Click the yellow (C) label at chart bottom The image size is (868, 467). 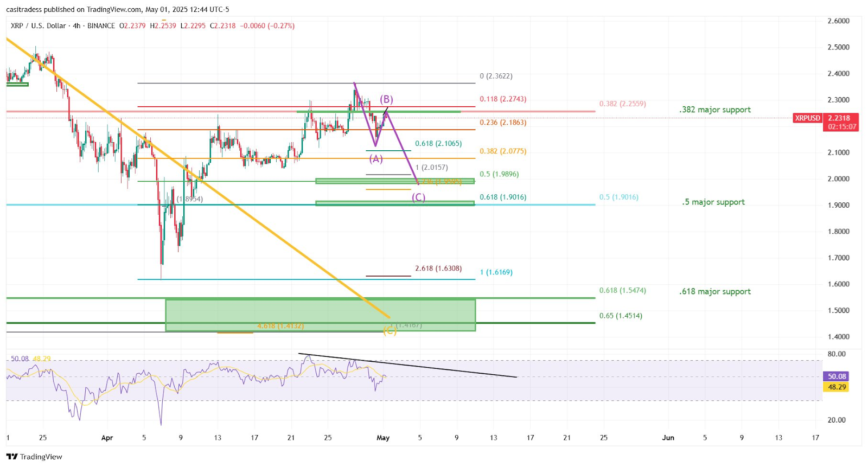click(x=390, y=331)
